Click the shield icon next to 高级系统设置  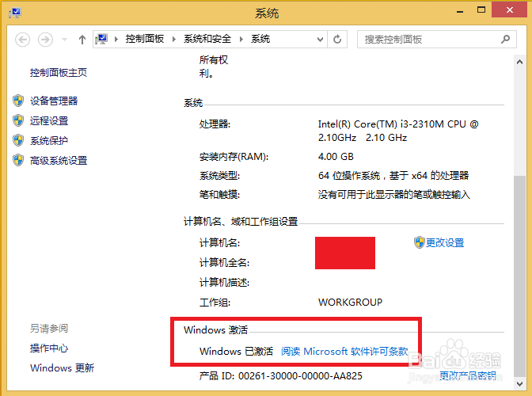[x=18, y=160]
